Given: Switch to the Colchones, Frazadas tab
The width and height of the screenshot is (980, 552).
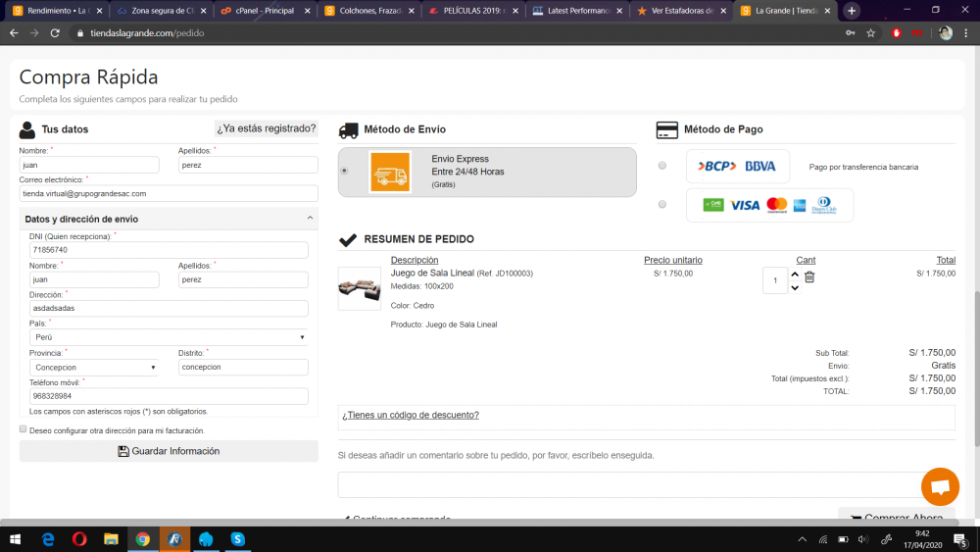Looking at the screenshot, I should [x=369, y=11].
